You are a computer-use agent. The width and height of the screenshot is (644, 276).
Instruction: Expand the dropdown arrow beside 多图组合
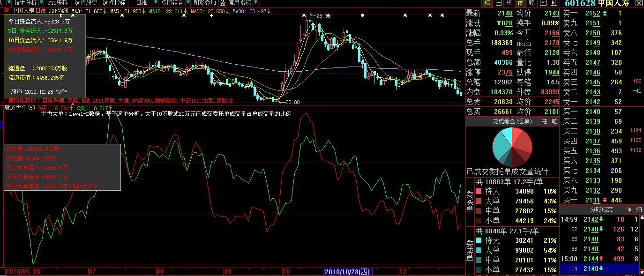pos(187,3)
